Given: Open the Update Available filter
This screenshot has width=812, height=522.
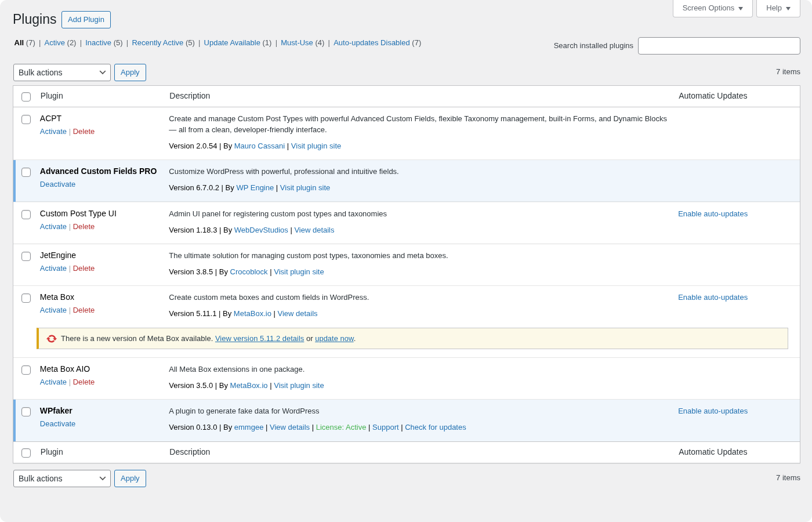Looking at the screenshot, I should (232, 42).
